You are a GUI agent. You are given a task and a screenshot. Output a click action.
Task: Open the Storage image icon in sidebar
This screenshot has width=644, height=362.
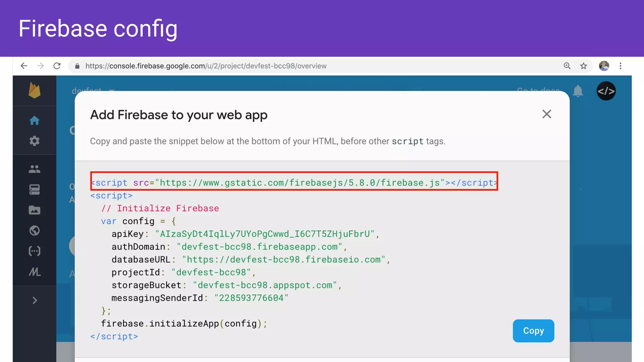(35, 210)
